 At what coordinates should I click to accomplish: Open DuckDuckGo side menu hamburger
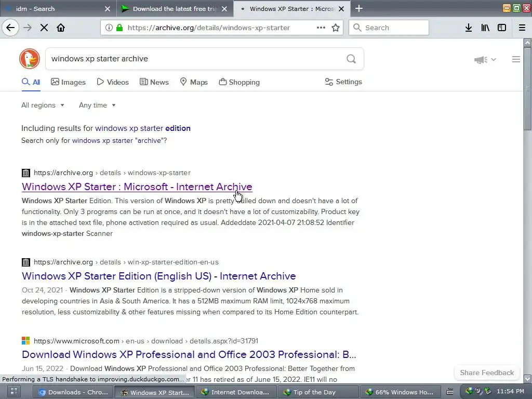516,59
